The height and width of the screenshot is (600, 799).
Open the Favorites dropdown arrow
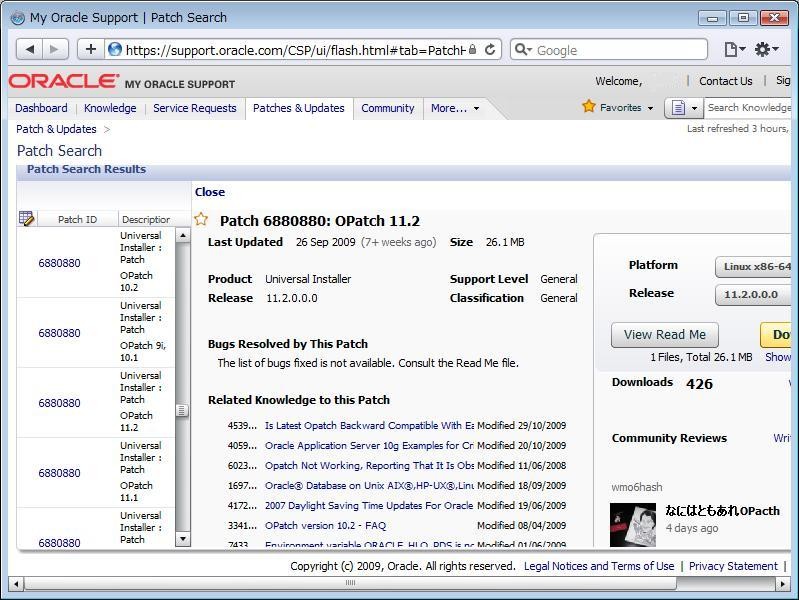[x=650, y=108]
